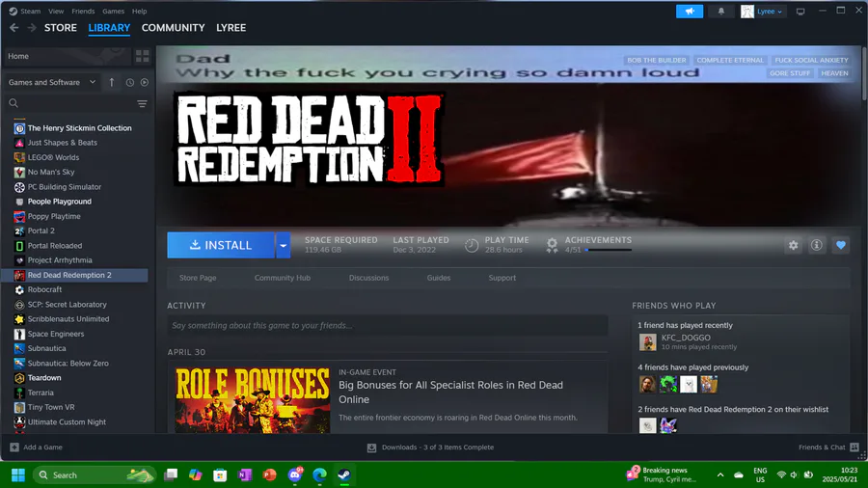
Task: Open the LYREE profile tab
Action: pos(231,28)
